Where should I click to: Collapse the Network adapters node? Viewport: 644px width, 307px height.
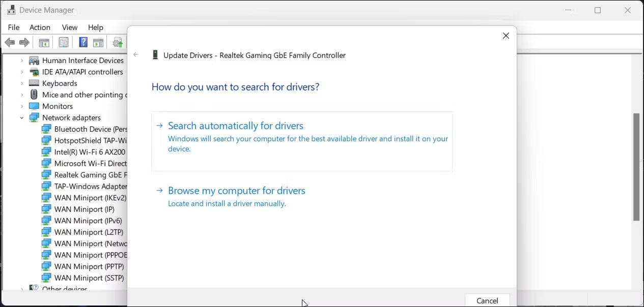coord(22,117)
